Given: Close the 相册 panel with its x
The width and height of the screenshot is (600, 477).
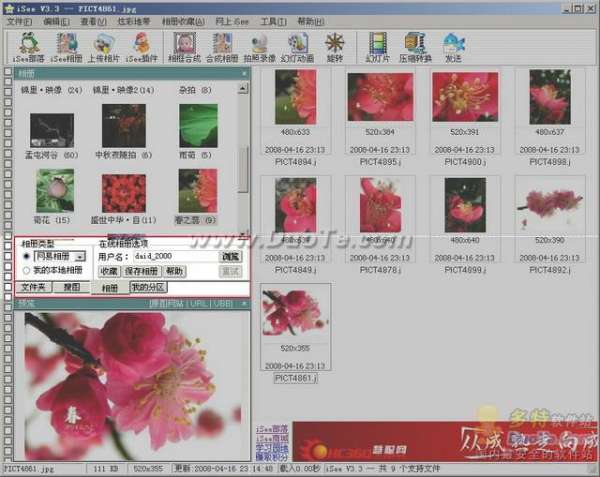Looking at the screenshot, I should click(x=245, y=73).
